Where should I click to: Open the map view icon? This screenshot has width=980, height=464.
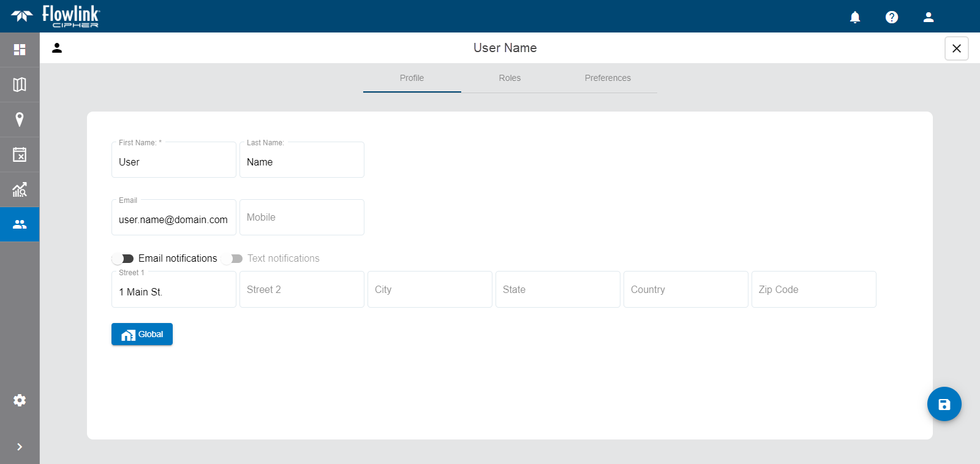[20, 85]
